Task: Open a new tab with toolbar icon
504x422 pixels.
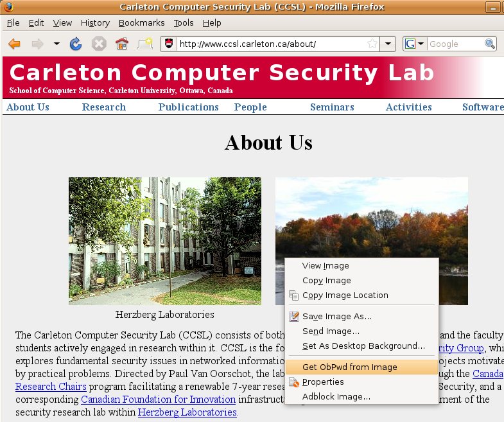Action: coord(145,44)
